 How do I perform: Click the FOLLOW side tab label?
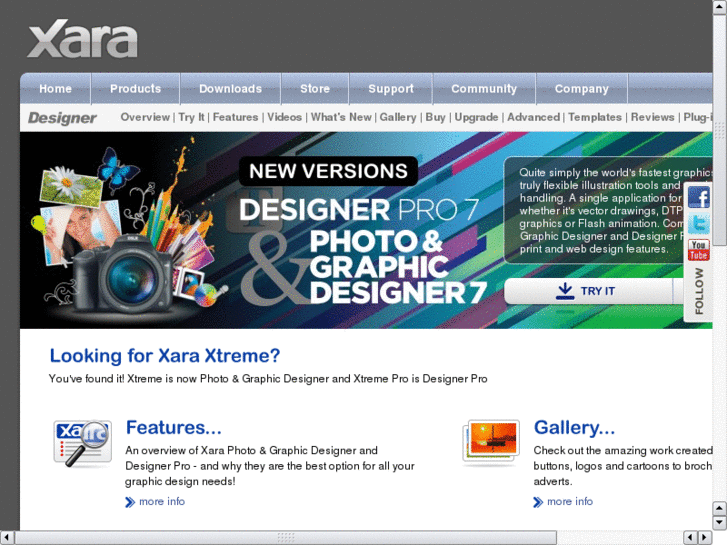tap(699, 291)
